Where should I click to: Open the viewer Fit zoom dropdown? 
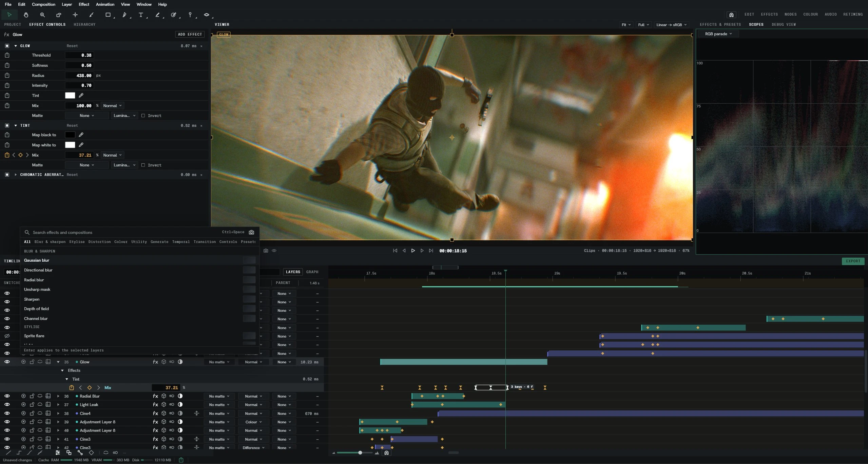pyautogui.click(x=626, y=25)
